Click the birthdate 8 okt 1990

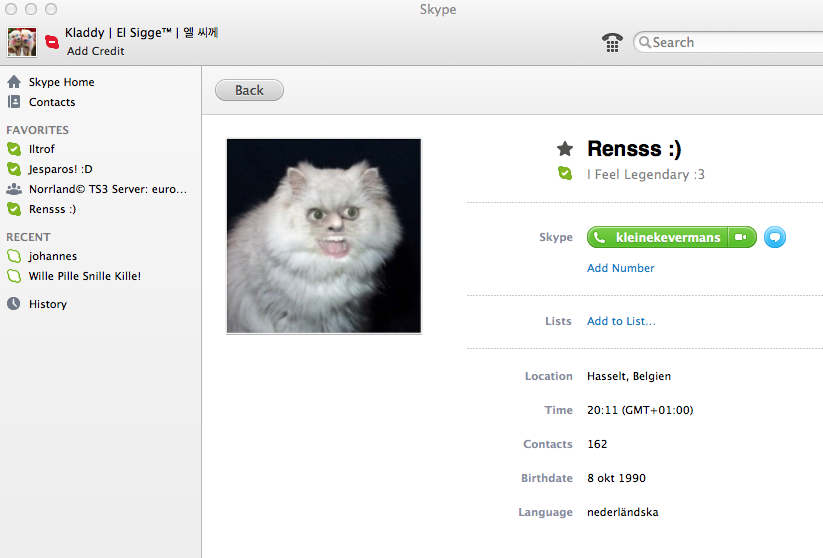[x=616, y=478]
